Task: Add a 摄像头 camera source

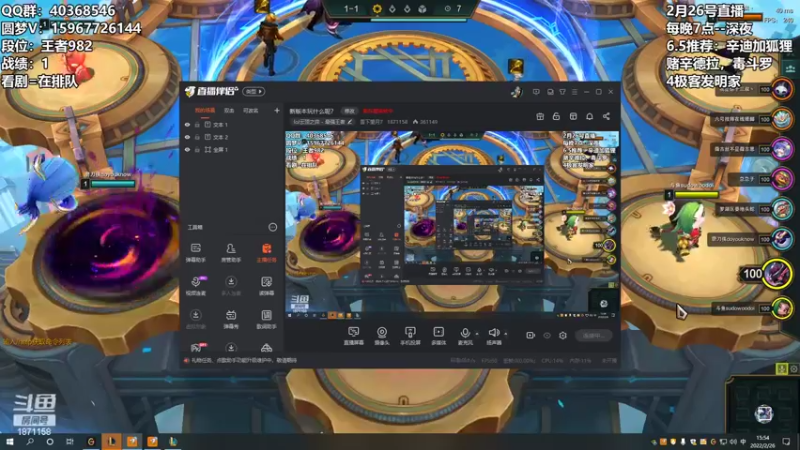Action: [x=382, y=336]
